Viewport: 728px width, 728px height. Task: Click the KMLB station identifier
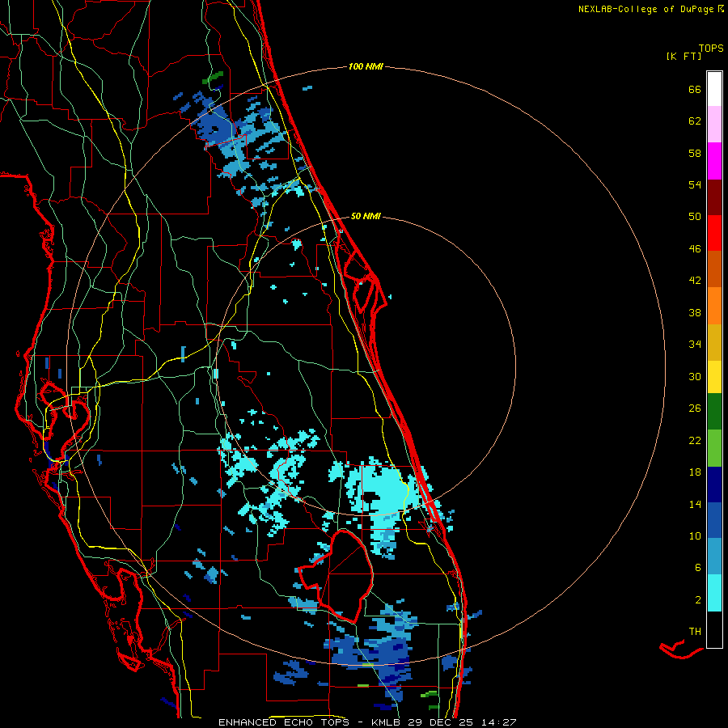(386, 722)
